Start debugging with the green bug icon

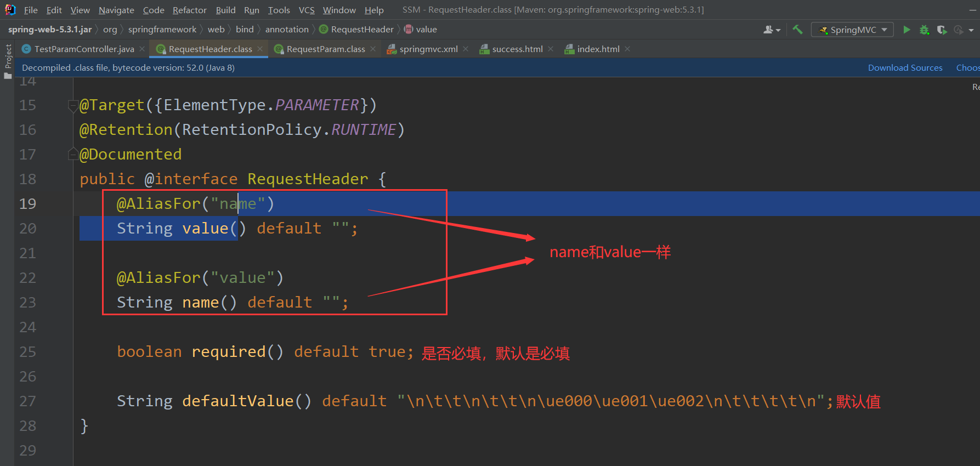(x=925, y=30)
